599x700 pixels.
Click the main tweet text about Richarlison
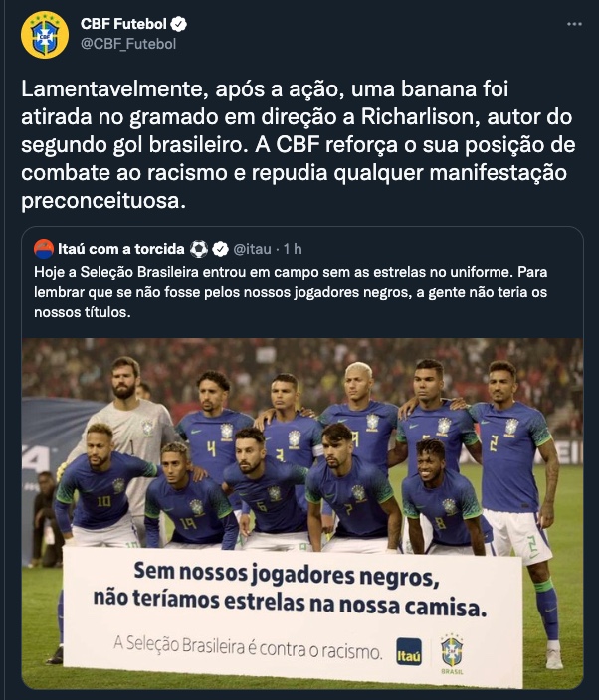[x=298, y=144]
